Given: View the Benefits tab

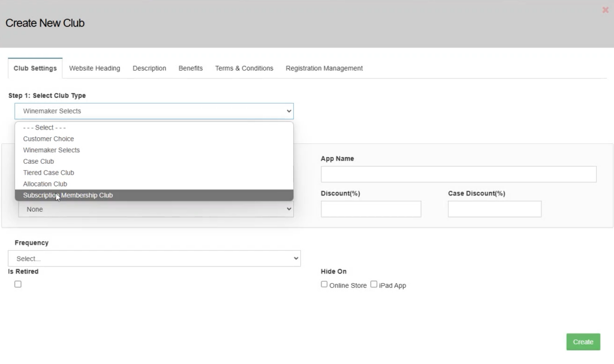Looking at the screenshot, I should click(x=190, y=68).
